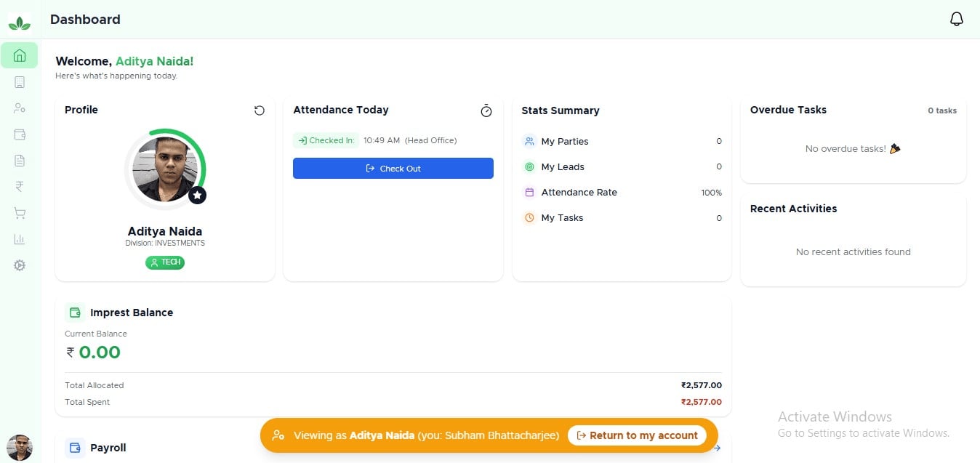Click the 'No overdue tasks!' message
Viewport: 980px width, 463px height.
(853, 148)
